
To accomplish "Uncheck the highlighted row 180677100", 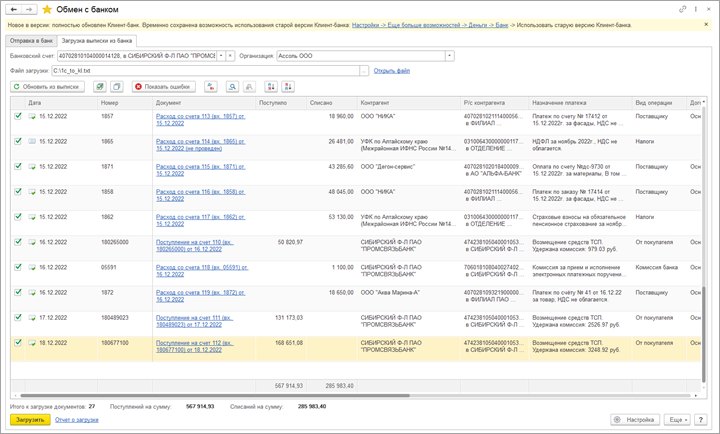I will coord(17,342).
